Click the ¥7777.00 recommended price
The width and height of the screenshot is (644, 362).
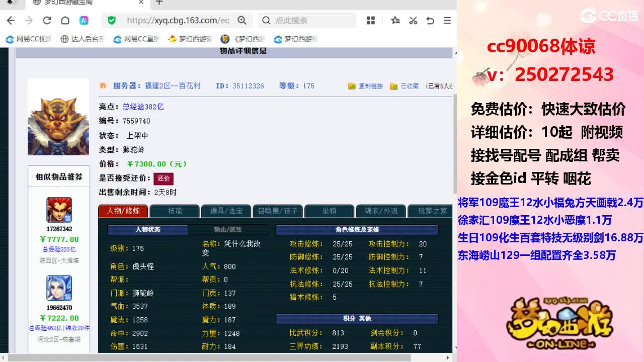[x=59, y=239]
